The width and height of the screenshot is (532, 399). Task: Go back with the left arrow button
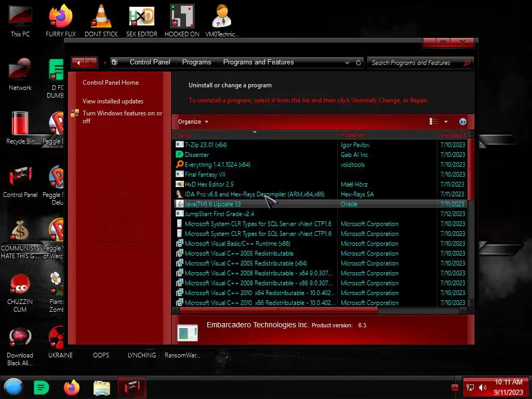(78, 62)
